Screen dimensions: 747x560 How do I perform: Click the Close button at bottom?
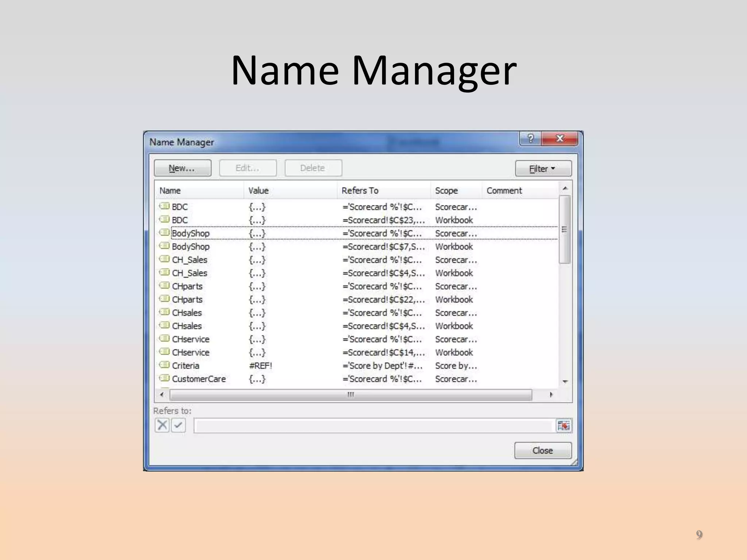click(x=542, y=450)
